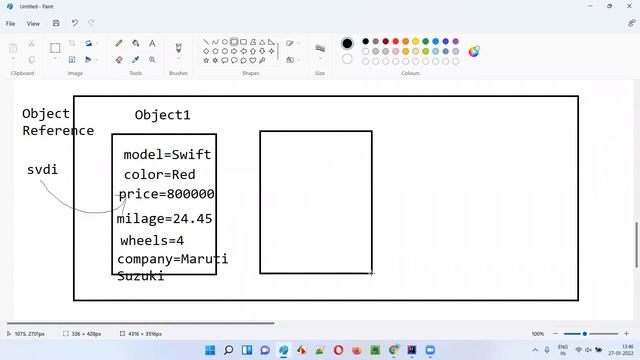Screen dimensions: 640x360
Task: Open Firefox from taskbar
Action: pos(357,350)
